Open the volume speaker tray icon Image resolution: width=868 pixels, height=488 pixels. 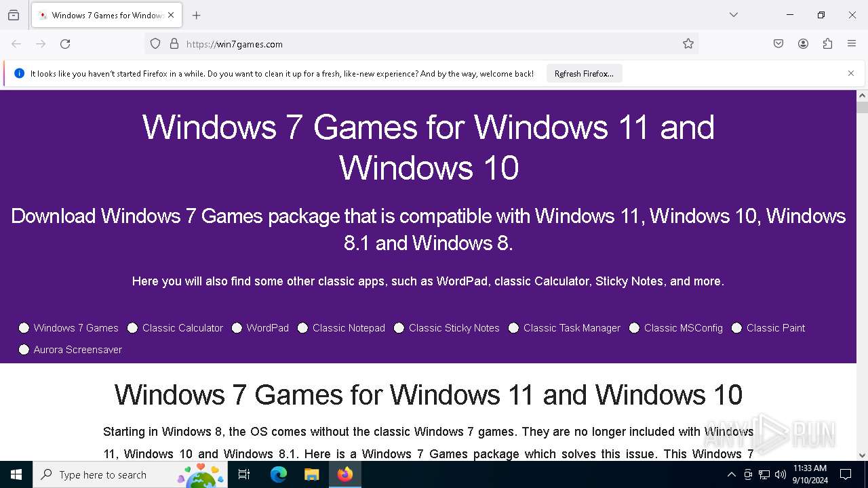tap(781, 474)
